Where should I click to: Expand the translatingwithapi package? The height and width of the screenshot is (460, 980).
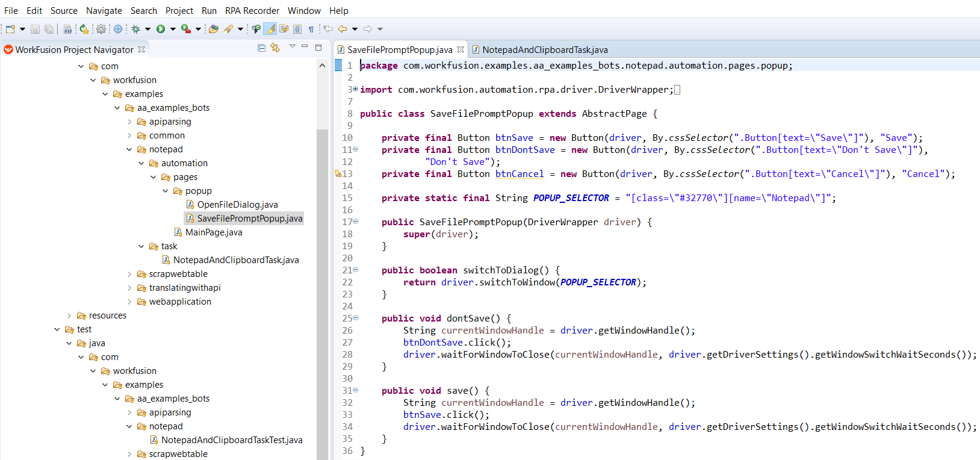click(129, 288)
